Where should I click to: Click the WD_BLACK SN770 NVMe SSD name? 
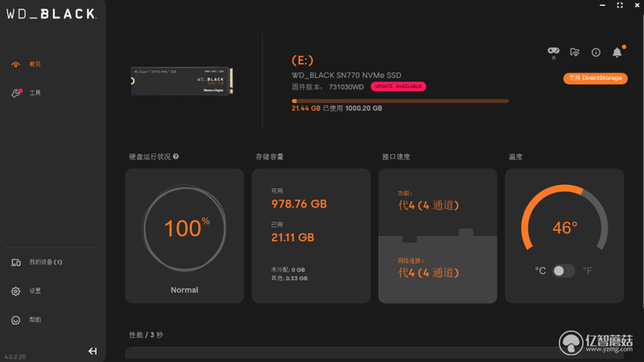coord(346,75)
